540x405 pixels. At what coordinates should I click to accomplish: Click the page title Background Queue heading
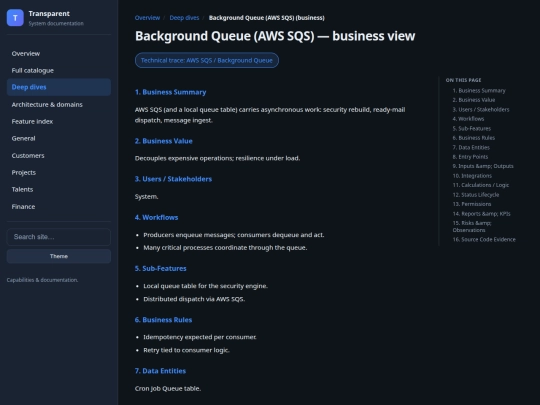click(275, 36)
